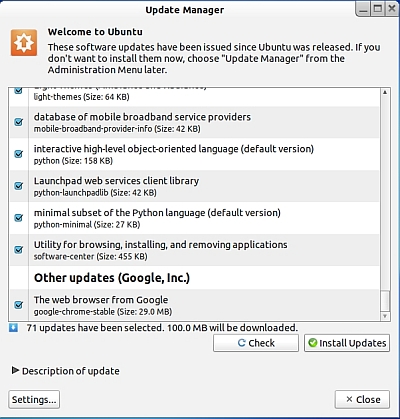Uncheck the software-center update checkbox
The height and width of the screenshot is (419, 400).
(19, 249)
